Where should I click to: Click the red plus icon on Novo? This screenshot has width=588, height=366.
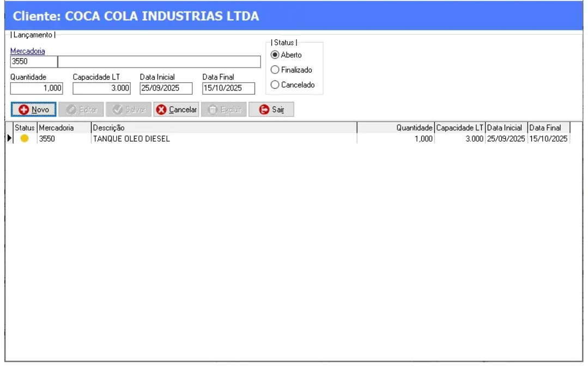click(23, 109)
